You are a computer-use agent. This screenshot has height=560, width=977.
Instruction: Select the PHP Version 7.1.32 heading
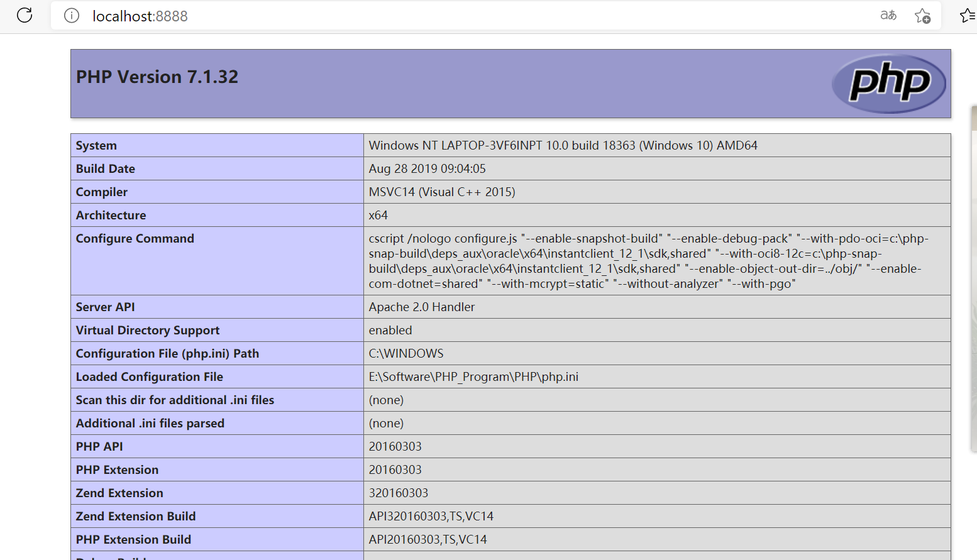(157, 77)
